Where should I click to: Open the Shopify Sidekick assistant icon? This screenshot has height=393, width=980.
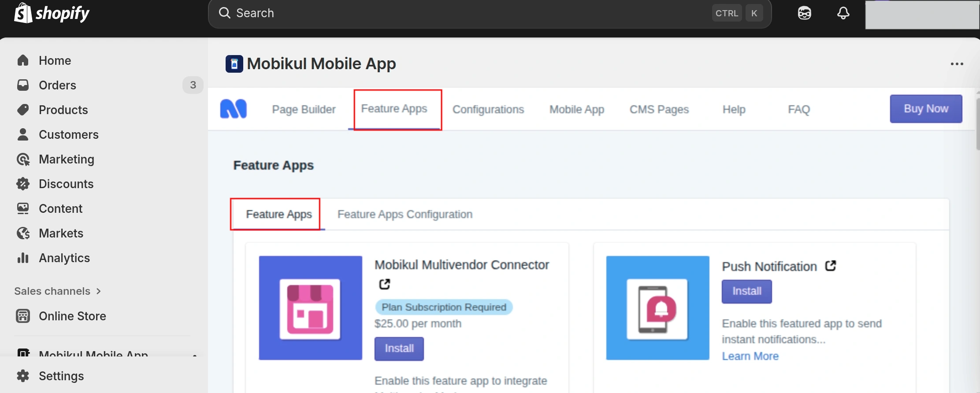coord(804,13)
